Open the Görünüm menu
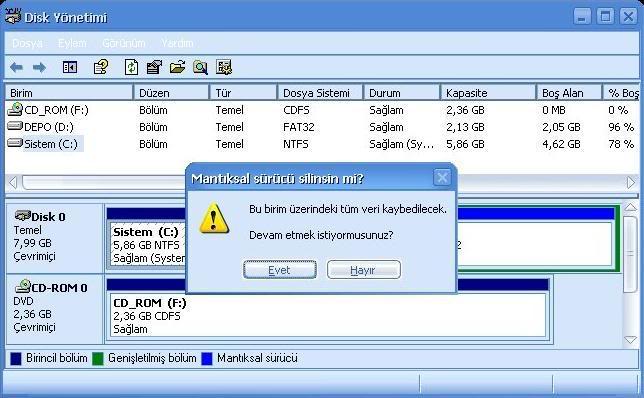This screenshot has width=644, height=398. pos(124,43)
